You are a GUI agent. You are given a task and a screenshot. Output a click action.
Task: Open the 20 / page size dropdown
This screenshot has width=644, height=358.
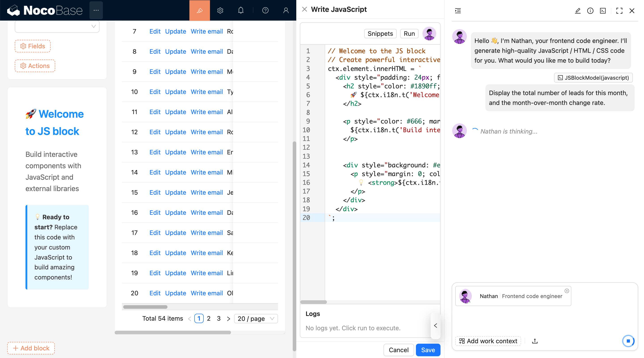(x=256, y=318)
